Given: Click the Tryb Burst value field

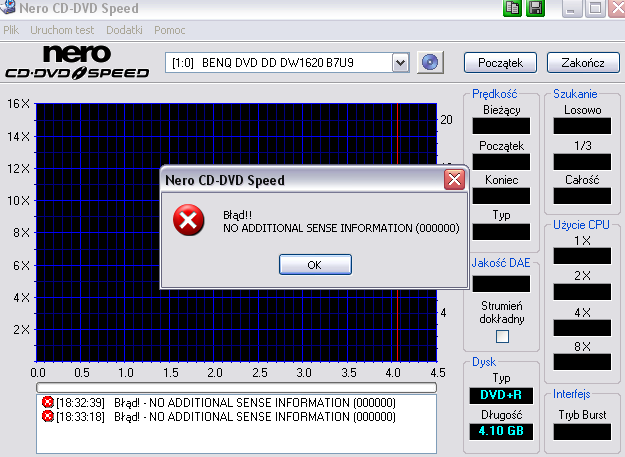Looking at the screenshot, I should 582,432.
